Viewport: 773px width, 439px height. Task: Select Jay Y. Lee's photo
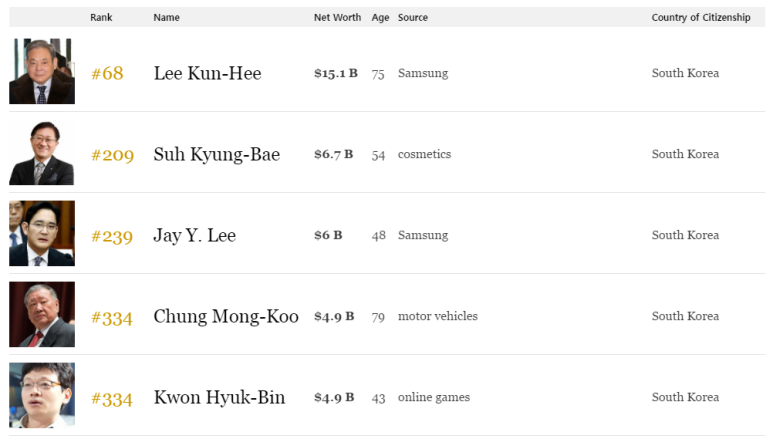(42, 234)
